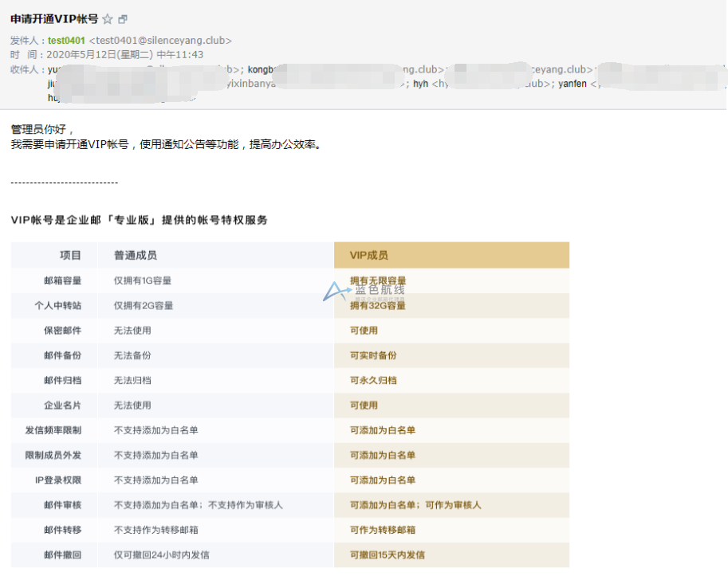Image resolution: width=728 pixels, height=584 pixels.
Task: Click sender name test0401
Action: 66,41
